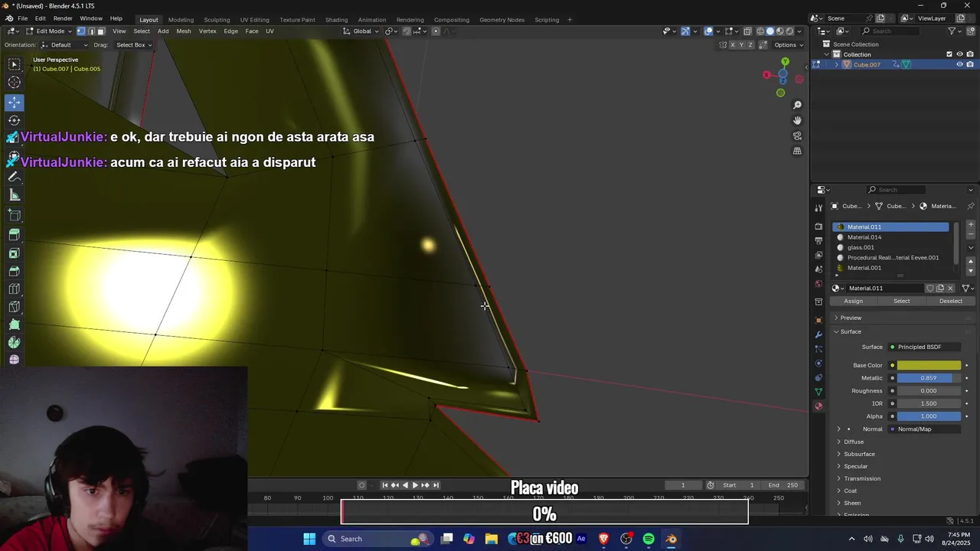This screenshot has height=551, width=980.
Task: Open Surface Principled BSDF shader dropdown
Action: coord(924,347)
